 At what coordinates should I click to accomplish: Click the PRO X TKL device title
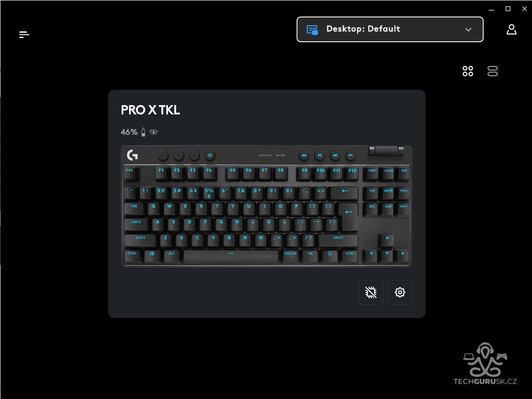tap(150, 110)
